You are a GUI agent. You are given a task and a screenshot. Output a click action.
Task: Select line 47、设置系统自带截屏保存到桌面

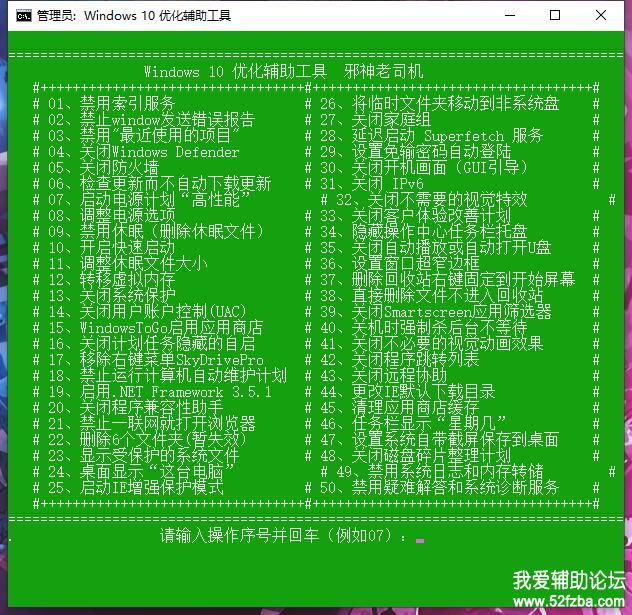[x=440, y=440]
